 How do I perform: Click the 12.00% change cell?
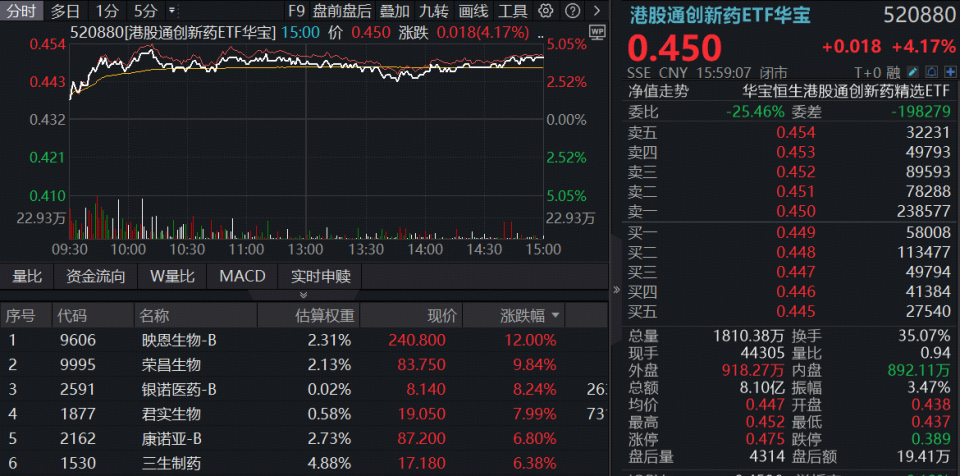click(x=530, y=340)
